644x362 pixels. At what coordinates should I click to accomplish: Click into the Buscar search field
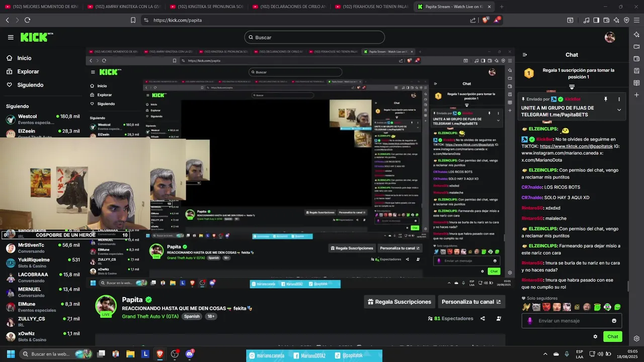click(314, 37)
